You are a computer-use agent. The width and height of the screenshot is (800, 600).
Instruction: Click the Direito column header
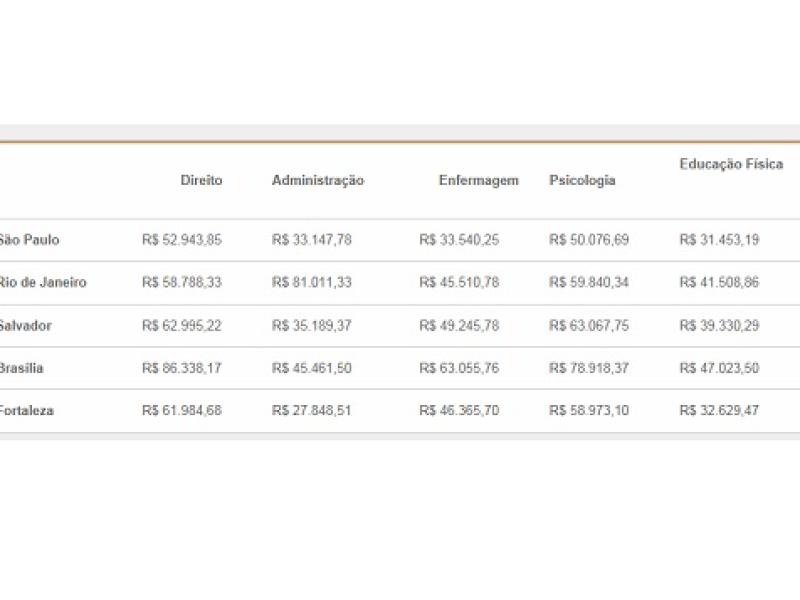click(x=201, y=181)
